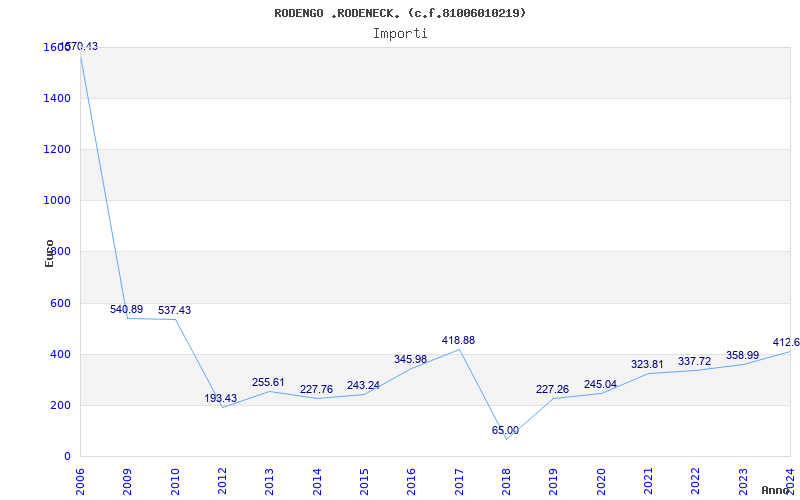Click the 255.61 value label
The height and width of the screenshot is (500, 800).
click(x=268, y=383)
